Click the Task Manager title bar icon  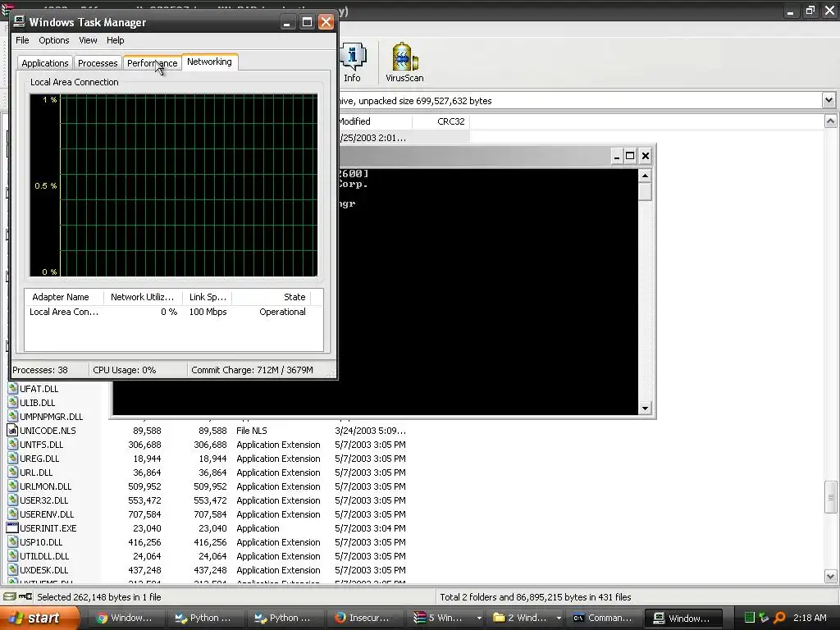click(x=20, y=22)
